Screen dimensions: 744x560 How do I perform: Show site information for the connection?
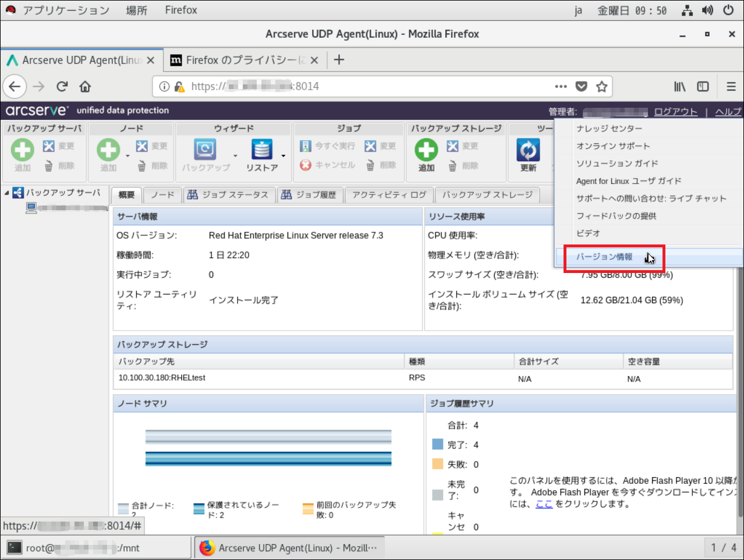(164, 87)
